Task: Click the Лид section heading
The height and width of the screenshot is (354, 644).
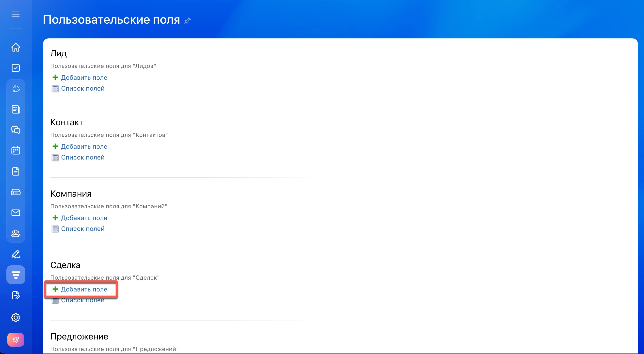Action: [x=59, y=53]
